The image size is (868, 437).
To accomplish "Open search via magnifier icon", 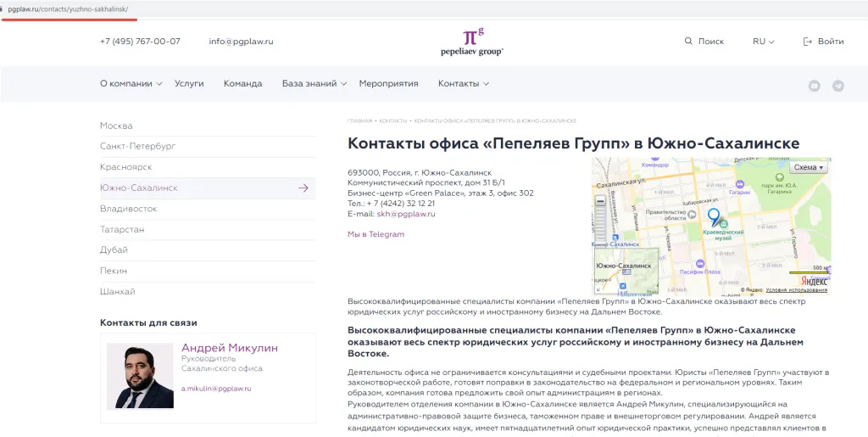I will point(688,41).
